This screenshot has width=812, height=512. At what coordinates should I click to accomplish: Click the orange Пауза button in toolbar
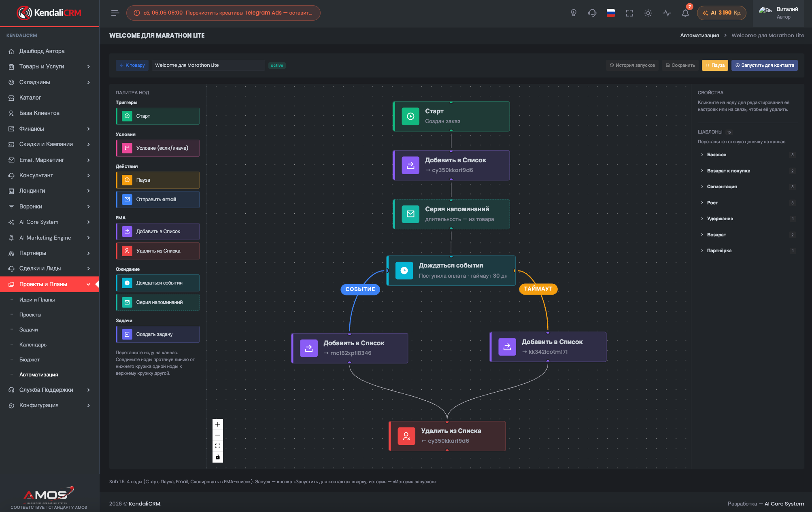pos(715,65)
